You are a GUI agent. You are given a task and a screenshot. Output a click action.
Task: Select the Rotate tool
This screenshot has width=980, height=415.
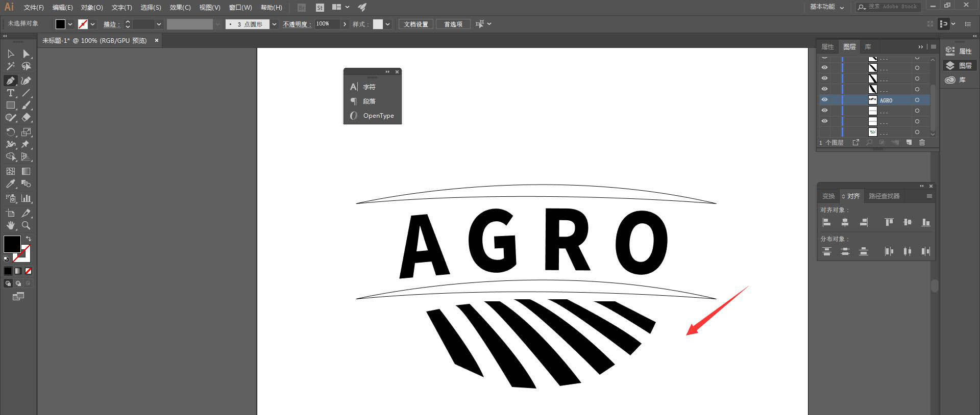(10, 132)
